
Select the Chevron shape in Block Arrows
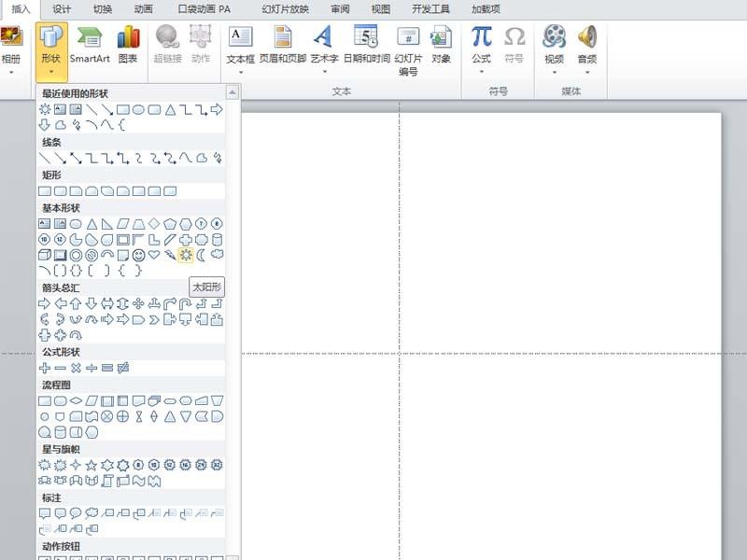point(154,319)
